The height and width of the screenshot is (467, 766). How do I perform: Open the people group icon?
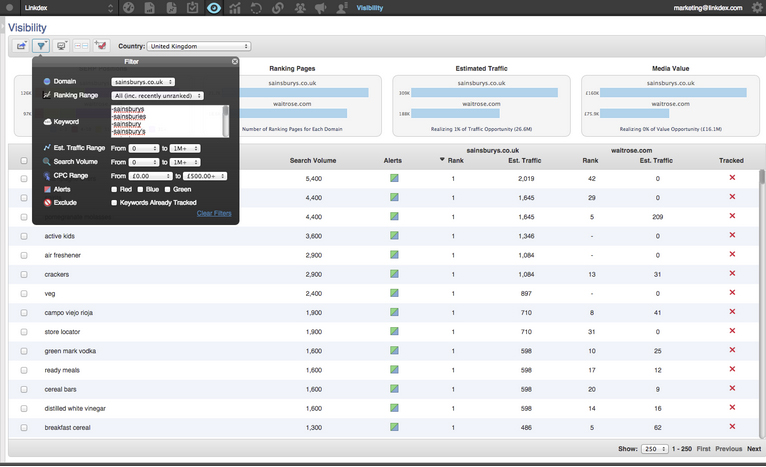[x=299, y=8]
